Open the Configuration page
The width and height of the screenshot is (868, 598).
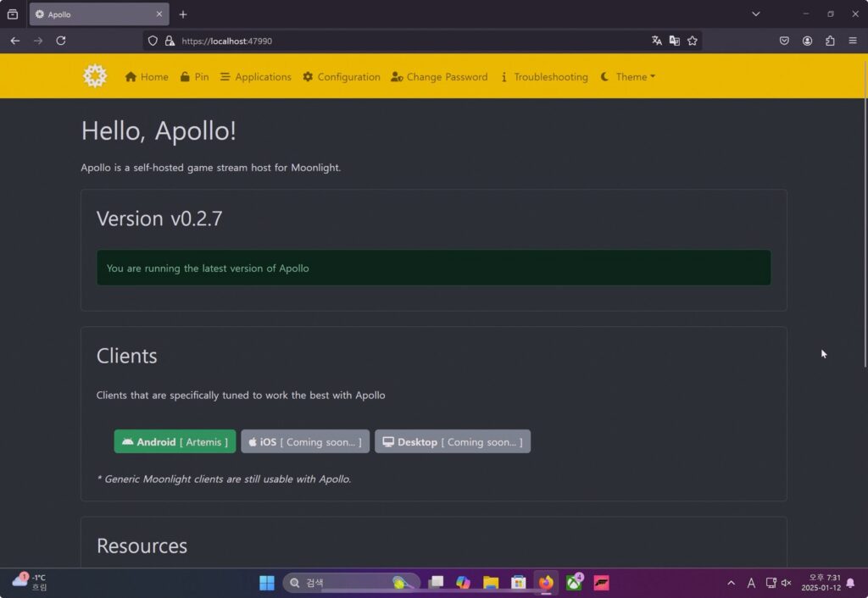point(342,77)
